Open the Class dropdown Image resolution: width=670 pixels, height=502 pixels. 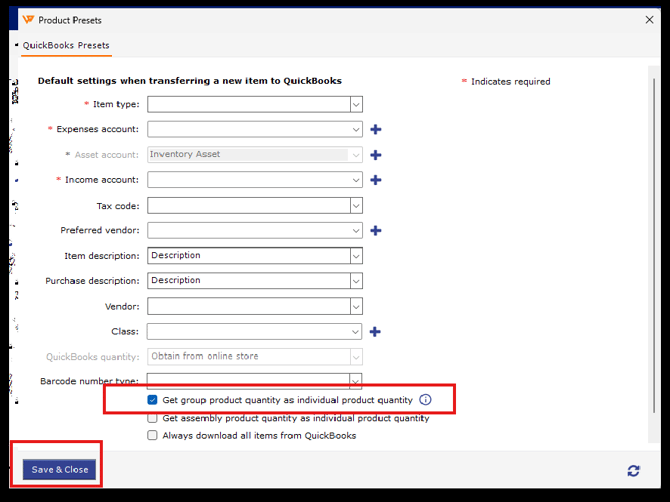[356, 332]
